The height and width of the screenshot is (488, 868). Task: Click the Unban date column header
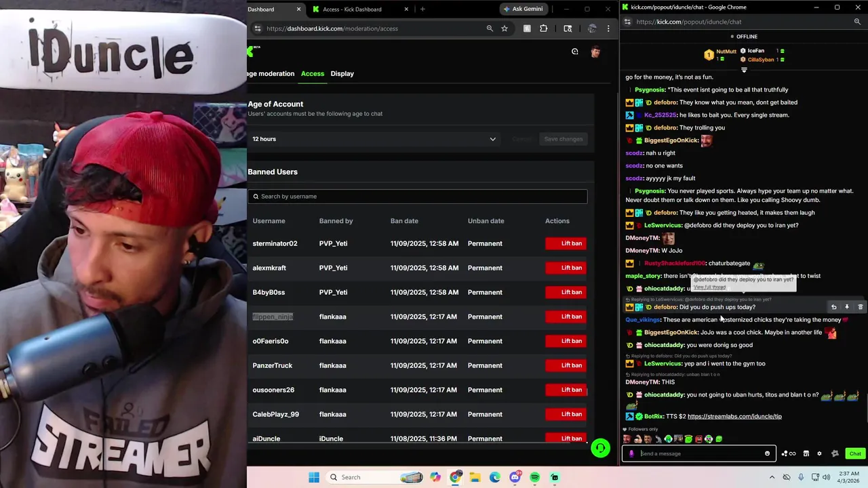point(486,221)
